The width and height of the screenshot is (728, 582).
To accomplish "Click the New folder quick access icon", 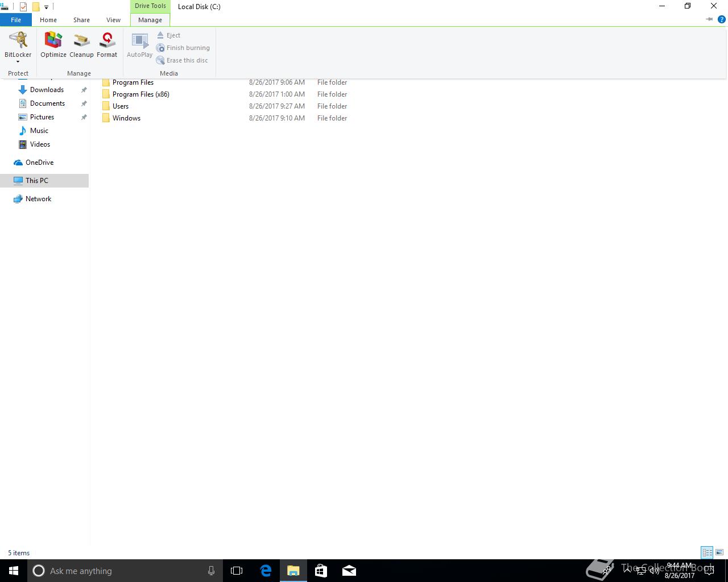I will [36, 7].
